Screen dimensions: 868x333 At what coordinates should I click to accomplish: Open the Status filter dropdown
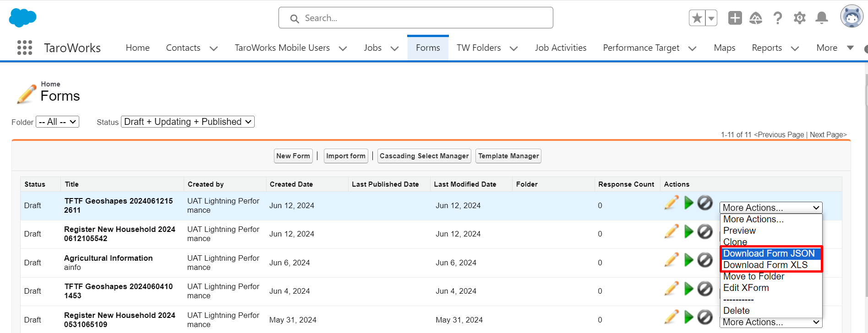[x=187, y=122]
